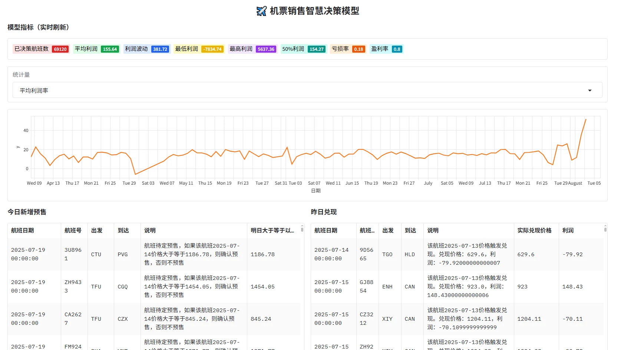This screenshot has width=644, height=350.
Task: Sort by 说明 column in 今日新增预售 table
Action: pos(194,230)
